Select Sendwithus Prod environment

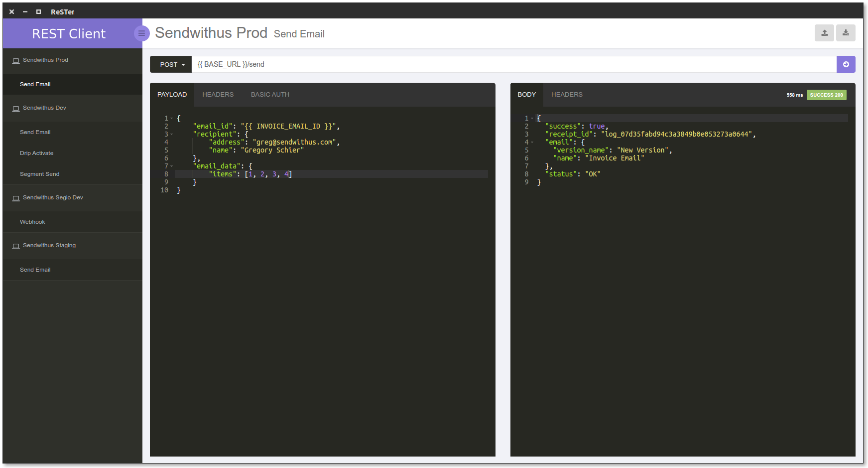point(73,60)
